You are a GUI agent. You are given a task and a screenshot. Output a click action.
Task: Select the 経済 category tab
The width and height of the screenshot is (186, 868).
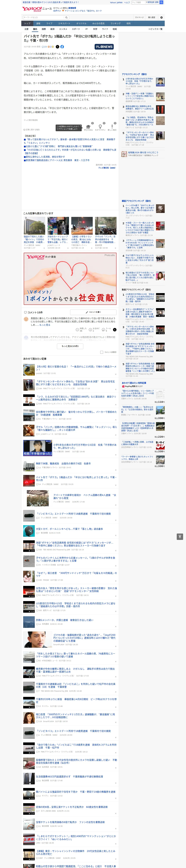[52, 29]
